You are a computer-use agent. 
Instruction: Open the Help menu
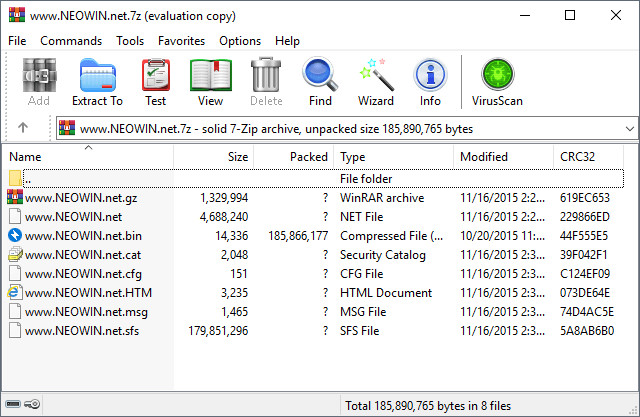click(287, 41)
